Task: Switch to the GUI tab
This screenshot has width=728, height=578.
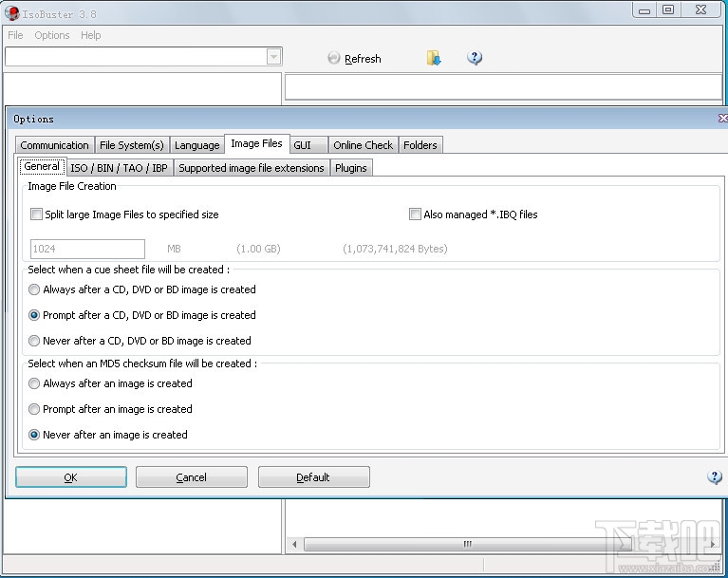Action: 308,145
